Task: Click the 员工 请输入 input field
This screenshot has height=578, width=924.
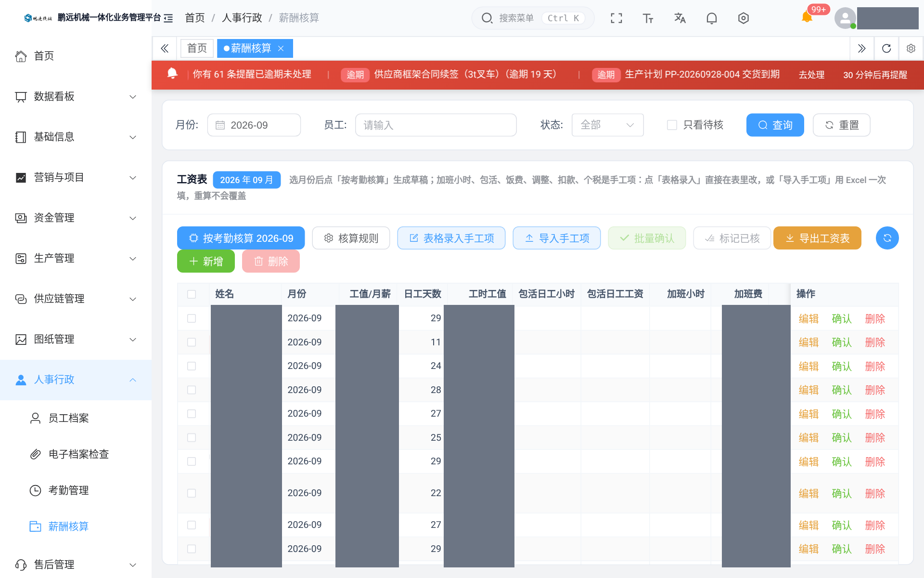Action: (x=436, y=125)
